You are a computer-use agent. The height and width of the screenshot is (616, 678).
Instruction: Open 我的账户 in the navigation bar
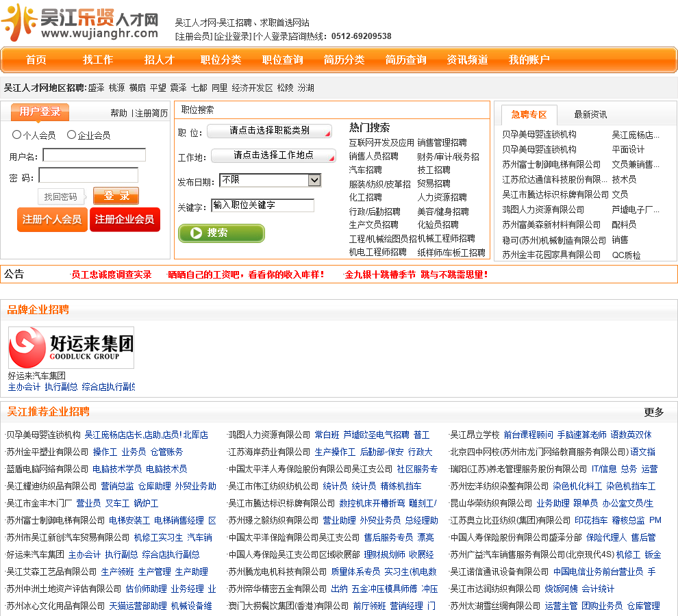point(529,60)
